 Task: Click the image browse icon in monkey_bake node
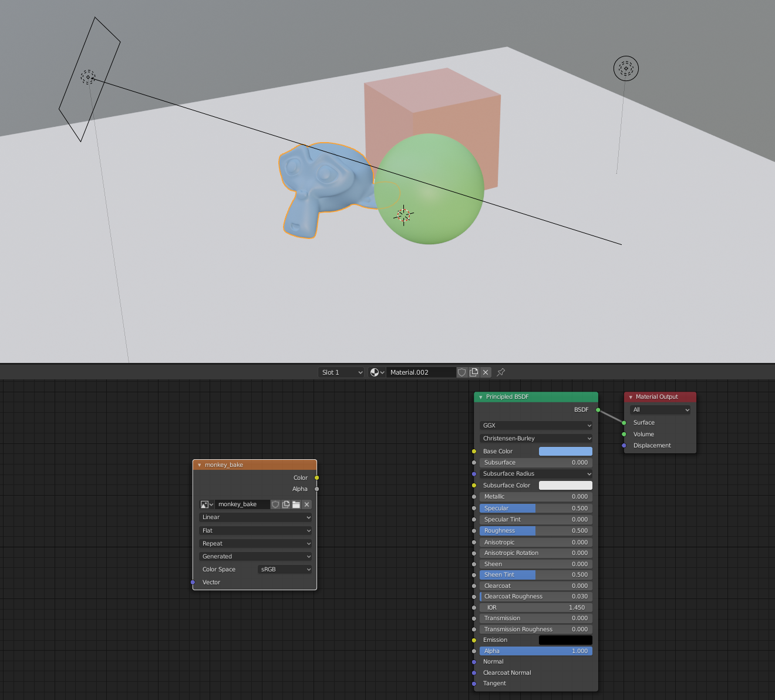coord(207,504)
